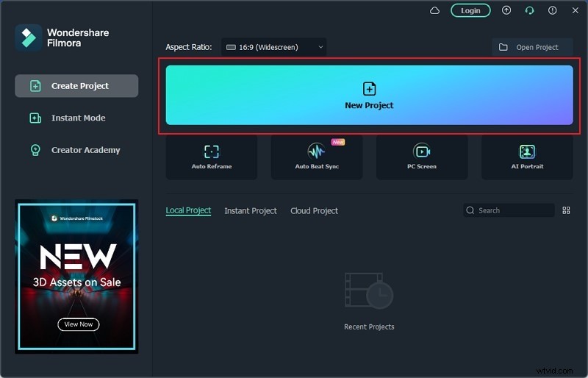Click the cloud icon in title bar
Image resolution: width=588 pixels, height=378 pixels.
434,10
